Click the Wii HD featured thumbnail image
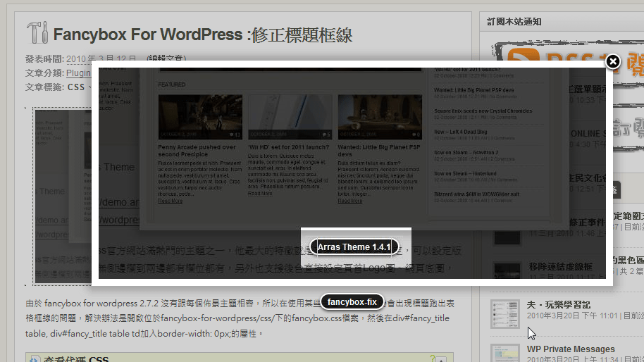 [290, 117]
